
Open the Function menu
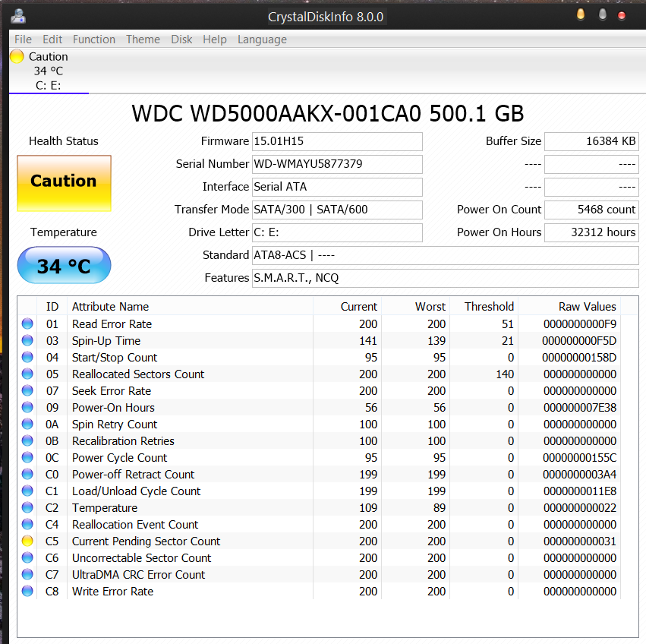[x=94, y=39]
